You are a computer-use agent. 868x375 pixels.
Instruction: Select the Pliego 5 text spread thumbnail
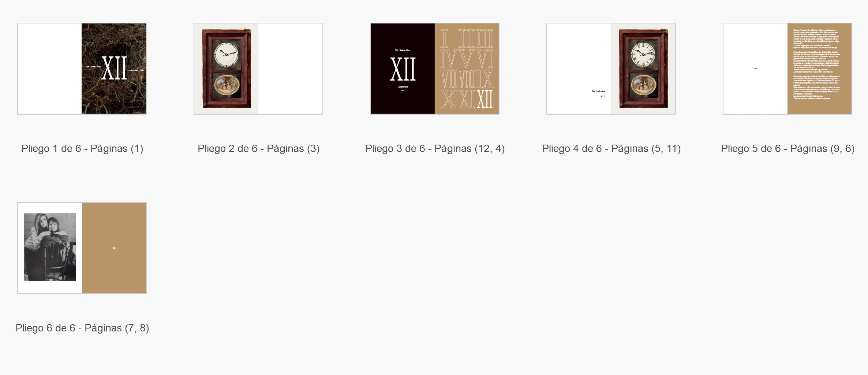coord(787,68)
